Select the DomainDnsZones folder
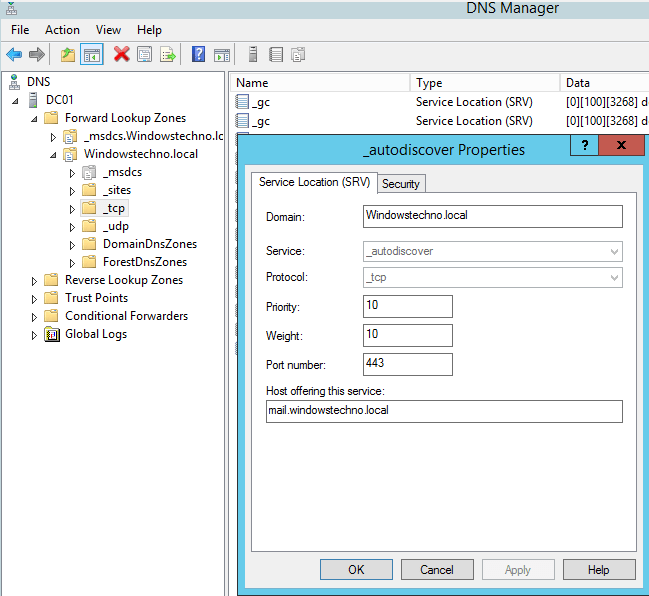The image size is (649, 596). point(149,244)
